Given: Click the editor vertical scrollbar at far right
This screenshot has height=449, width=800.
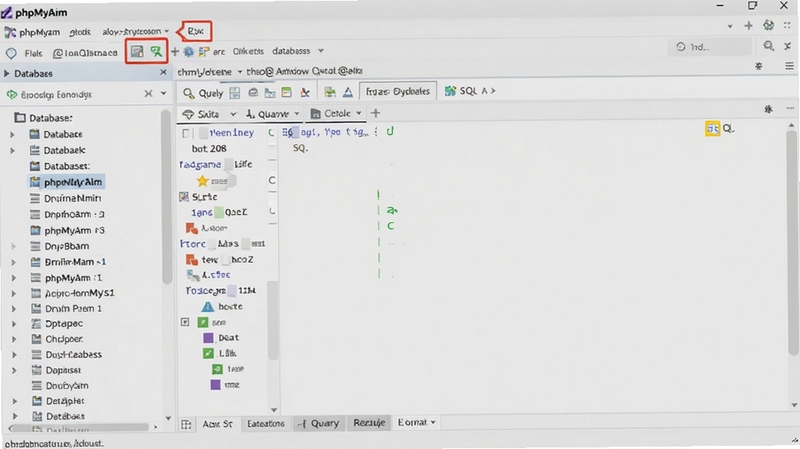Looking at the screenshot, I should tap(792, 242).
